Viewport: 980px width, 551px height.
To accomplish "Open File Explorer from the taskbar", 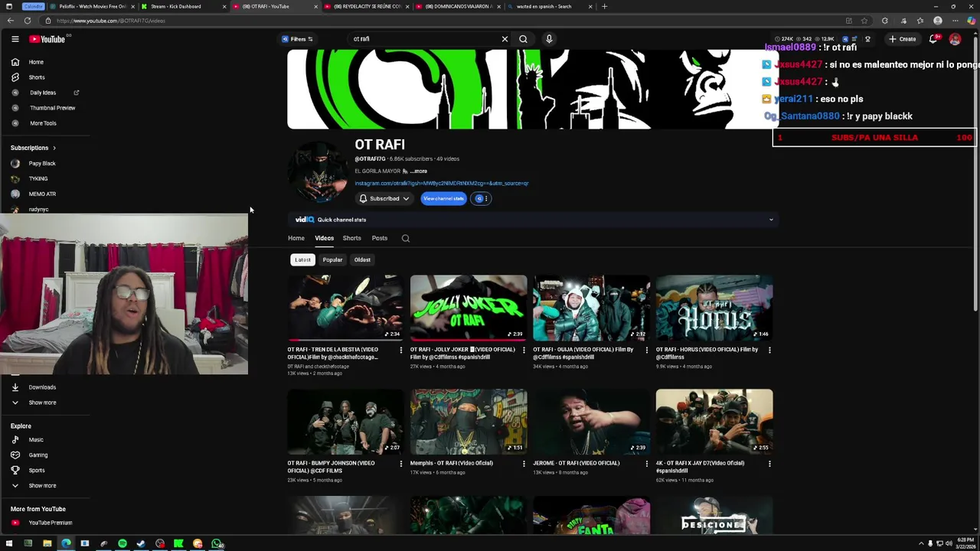I will [x=47, y=544].
